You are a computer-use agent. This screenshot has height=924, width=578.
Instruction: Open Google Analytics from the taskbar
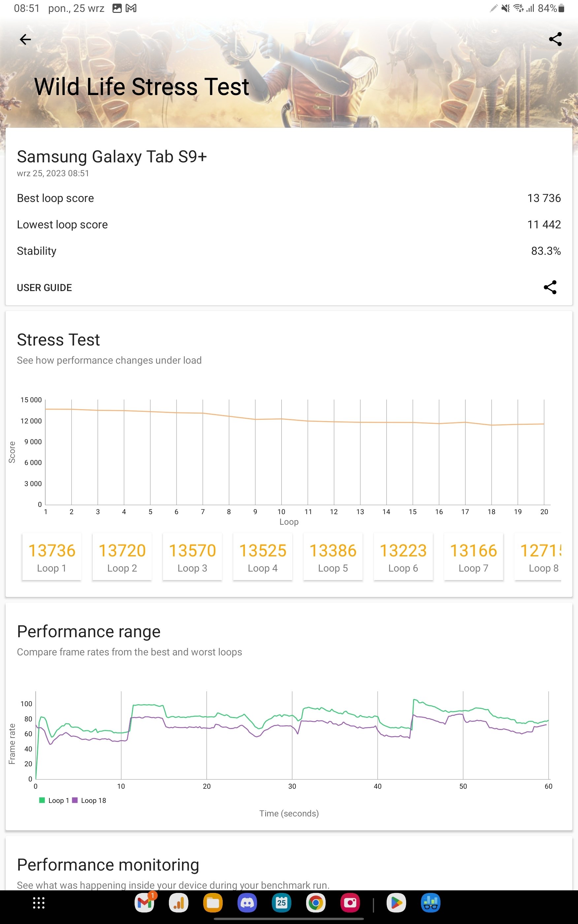(178, 903)
